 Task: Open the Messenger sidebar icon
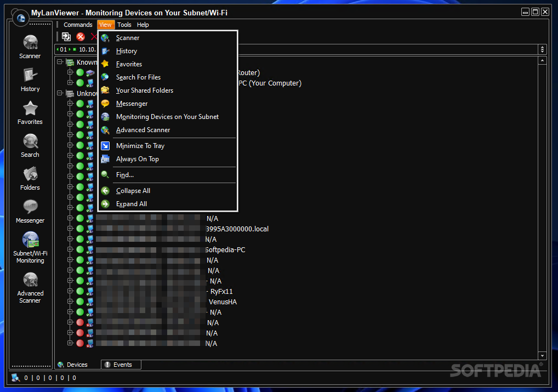(x=30, y=212)
